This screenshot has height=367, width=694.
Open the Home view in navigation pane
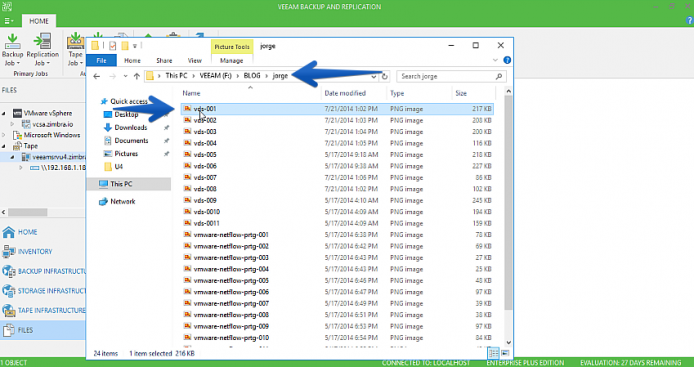(x=20, y=232)
